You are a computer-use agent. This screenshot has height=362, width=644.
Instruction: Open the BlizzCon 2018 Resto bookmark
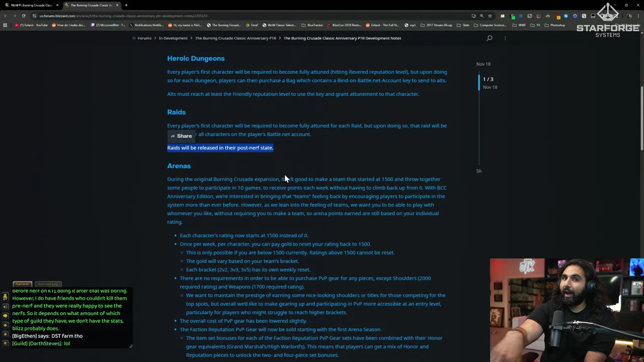pos(345,25)
